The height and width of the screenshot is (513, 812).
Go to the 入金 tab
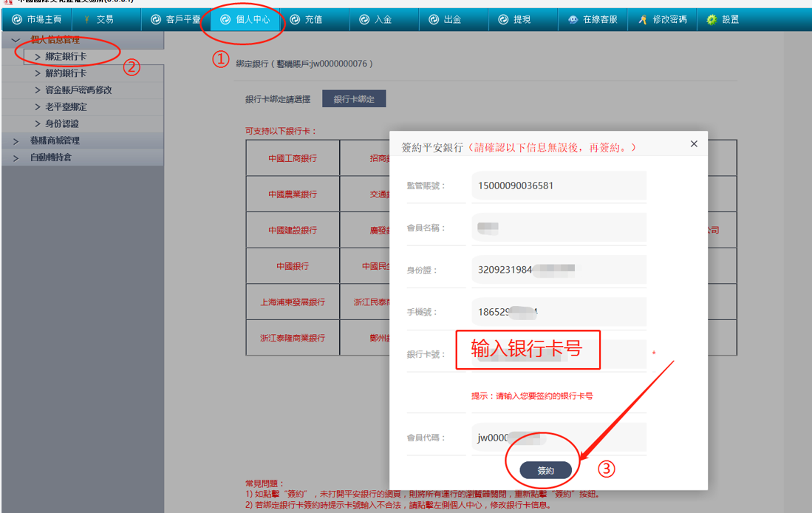(384, 20)
